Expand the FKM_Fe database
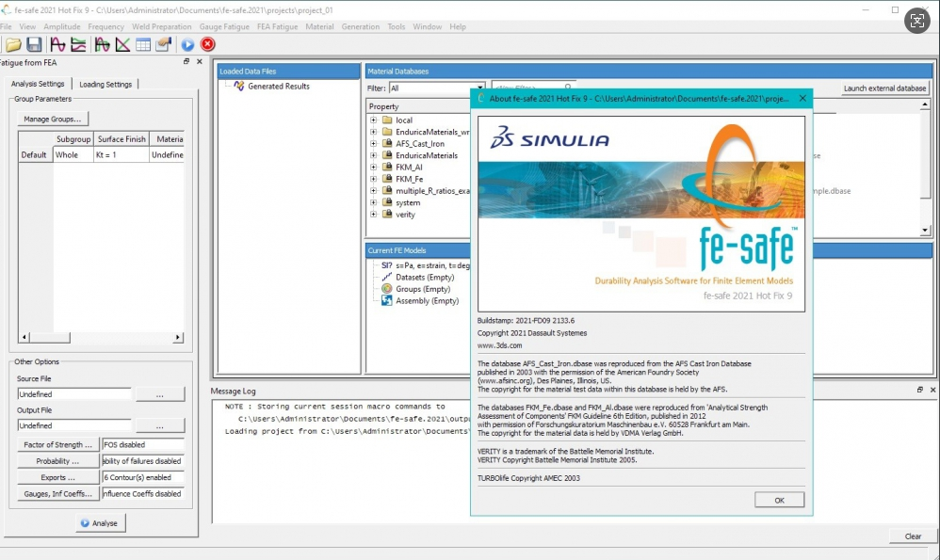 [x=374, y=179]
